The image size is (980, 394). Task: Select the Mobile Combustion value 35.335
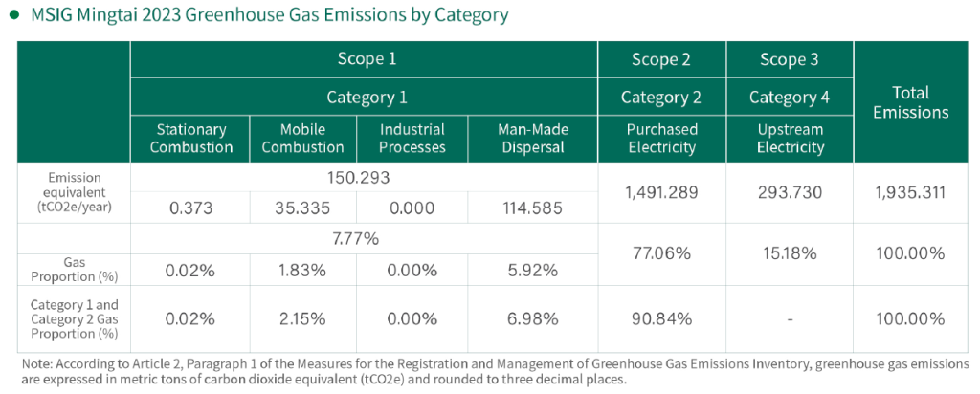pyautogui.click(x=302, y=208)
